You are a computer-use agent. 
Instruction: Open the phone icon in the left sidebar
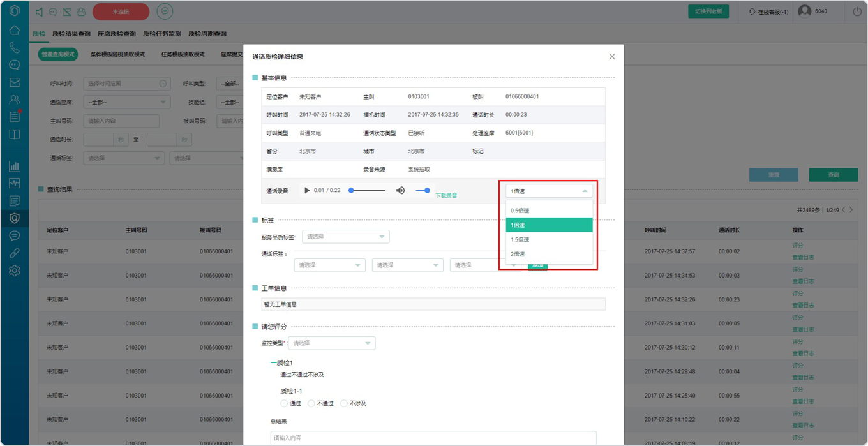15,47
